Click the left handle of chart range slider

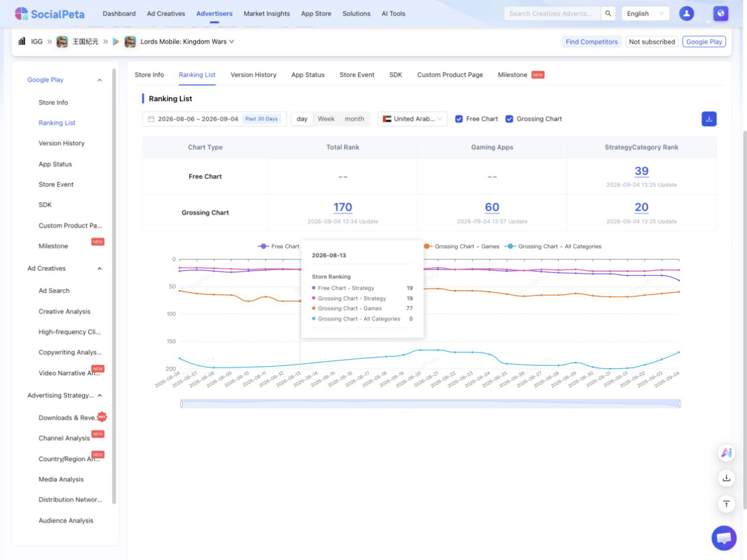[x=181, y=404]
